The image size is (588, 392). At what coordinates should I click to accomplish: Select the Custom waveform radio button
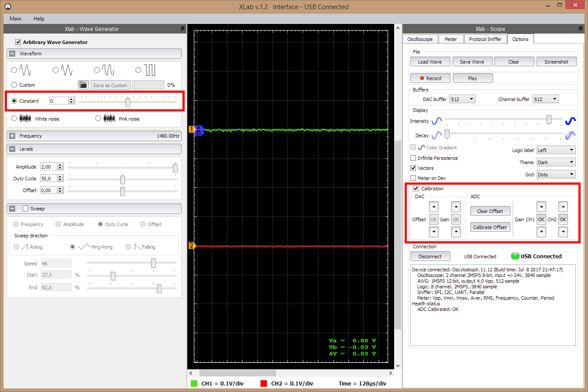[x=14, y=85]
